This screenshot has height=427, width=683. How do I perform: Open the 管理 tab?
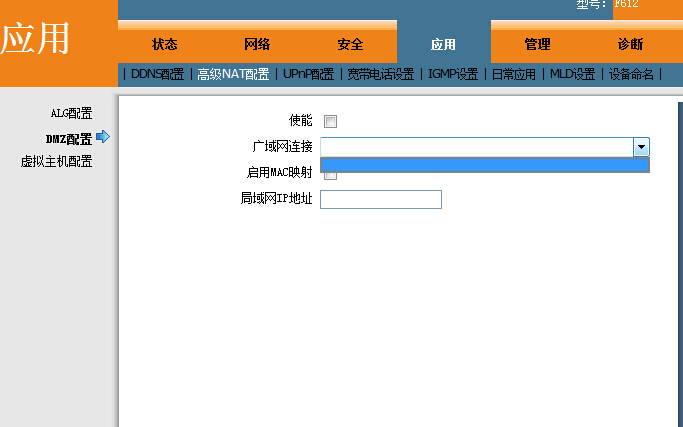tap(538, 44)
